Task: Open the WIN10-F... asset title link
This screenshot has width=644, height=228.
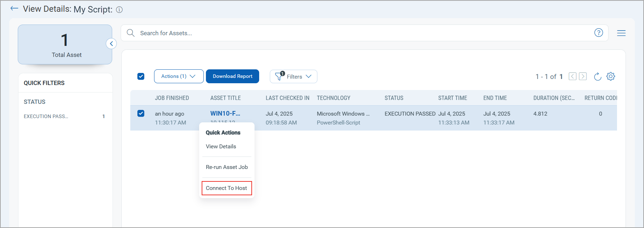Action: click(225, 113)
